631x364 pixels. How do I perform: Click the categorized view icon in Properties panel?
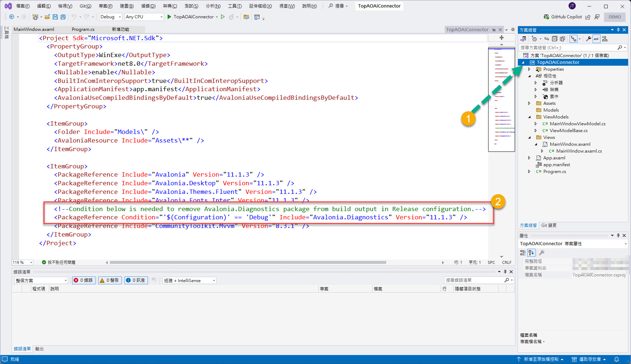click(523, 253)
